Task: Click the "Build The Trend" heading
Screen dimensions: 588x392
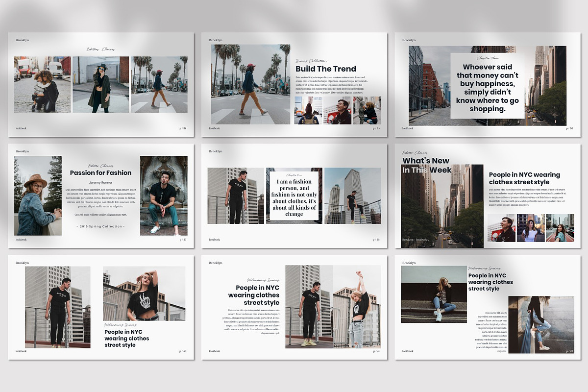Action: [326, 69]
